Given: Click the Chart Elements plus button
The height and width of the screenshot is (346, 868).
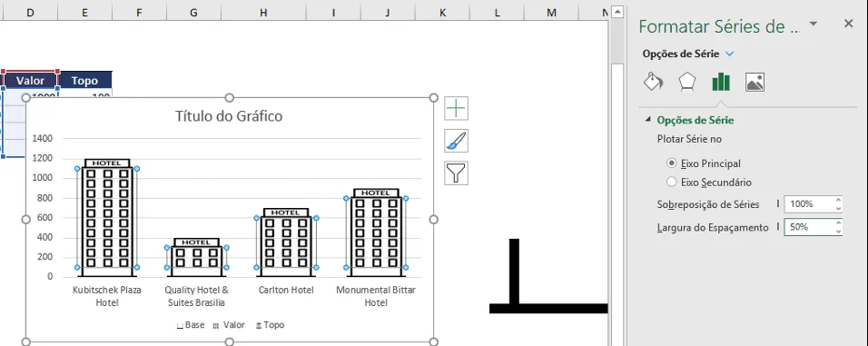Looking at the screenshot, I should pyautogui.click(x=456, y=108).
